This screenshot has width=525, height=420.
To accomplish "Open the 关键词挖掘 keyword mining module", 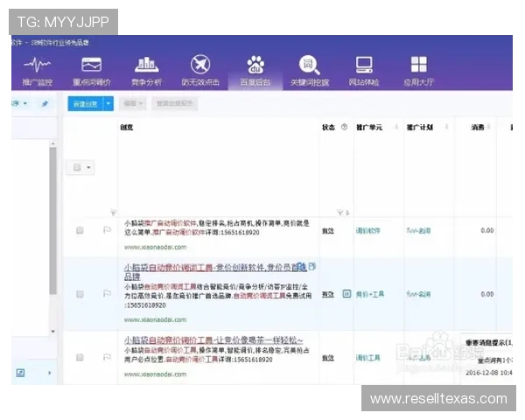I will [x=310, y=72].
